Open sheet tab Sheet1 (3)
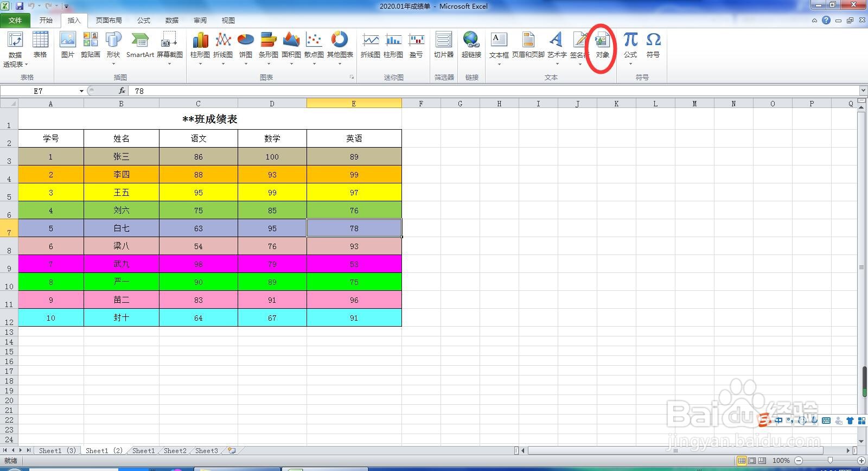 coord(57,450)
